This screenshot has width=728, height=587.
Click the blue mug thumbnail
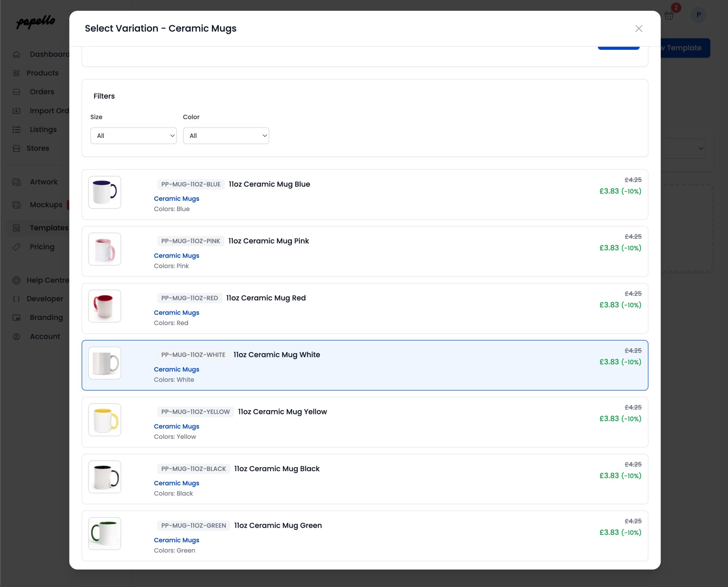pos(104,192)
